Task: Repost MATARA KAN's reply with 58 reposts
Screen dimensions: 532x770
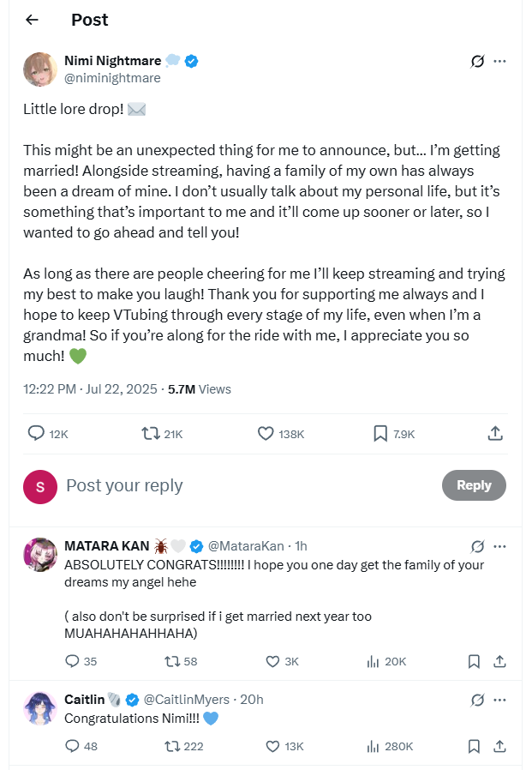Action: coord(169,661)
